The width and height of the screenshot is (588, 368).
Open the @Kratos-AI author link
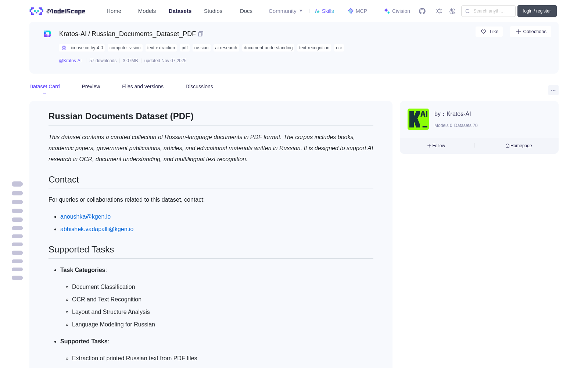click(x=70, y=61)
